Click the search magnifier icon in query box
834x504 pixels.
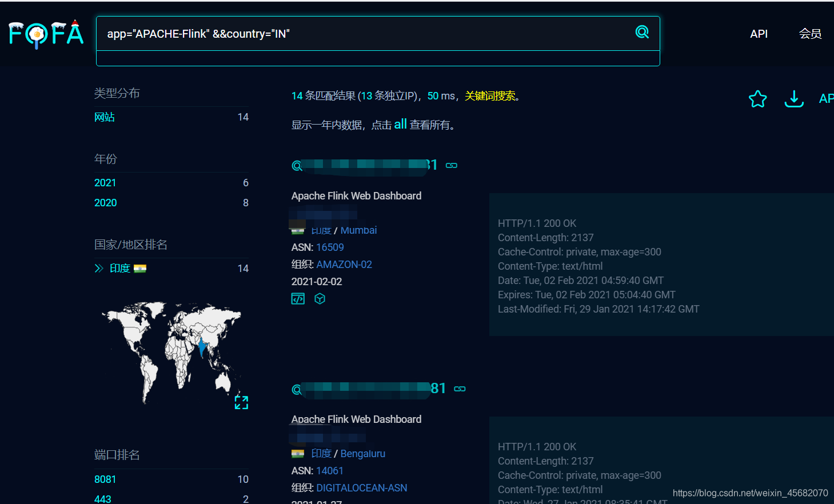[x=642, y=32]
